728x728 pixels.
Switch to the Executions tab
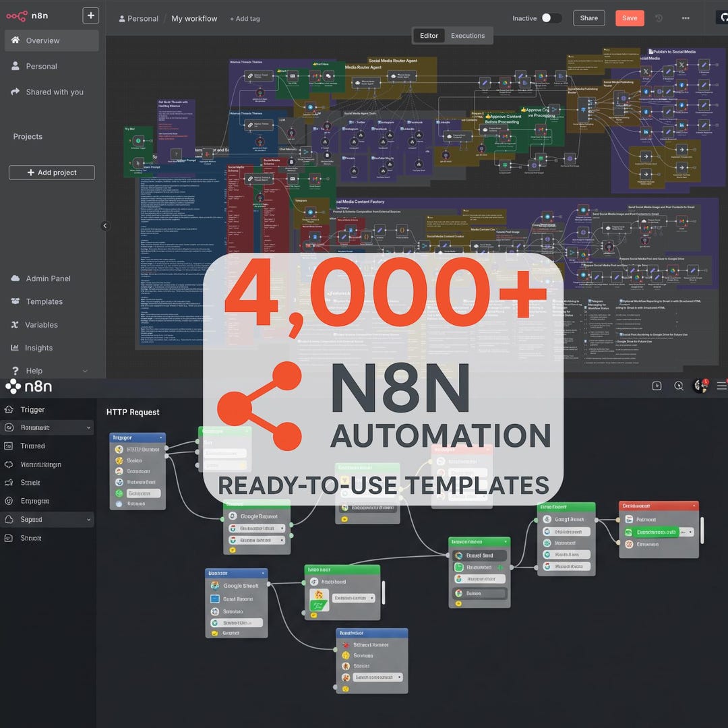pos(468,36)
